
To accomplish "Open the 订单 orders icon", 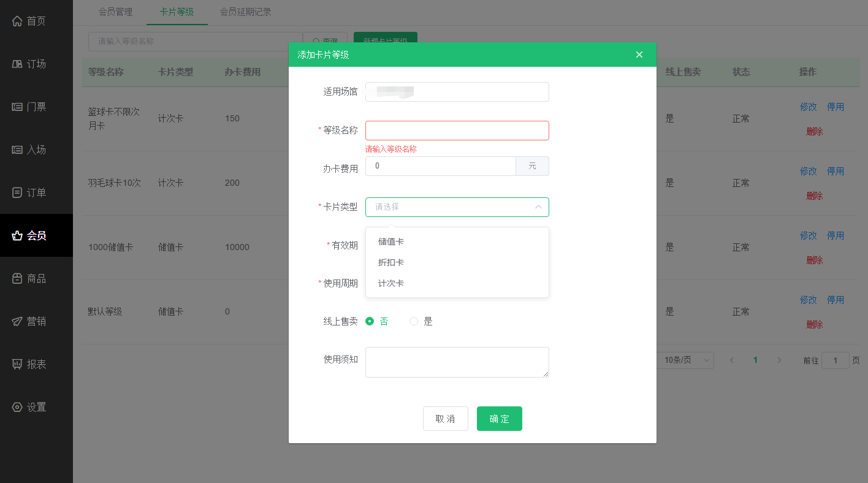I will click(17, 192).
